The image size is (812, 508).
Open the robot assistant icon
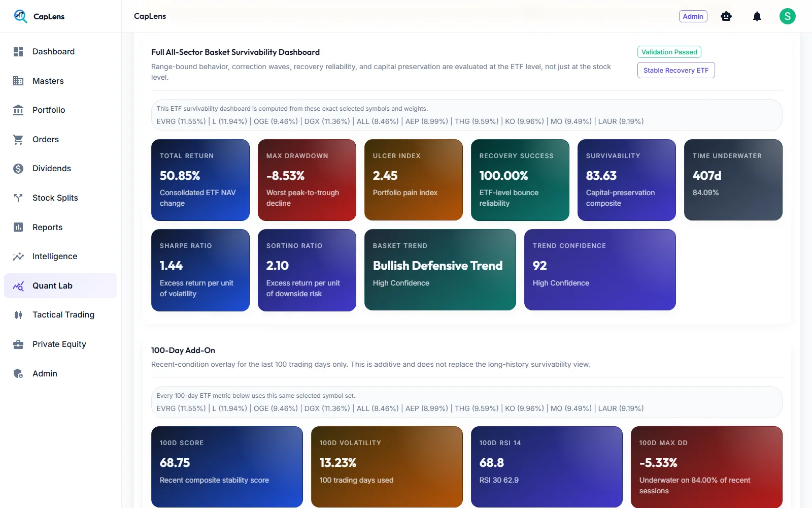pos(726,16)
